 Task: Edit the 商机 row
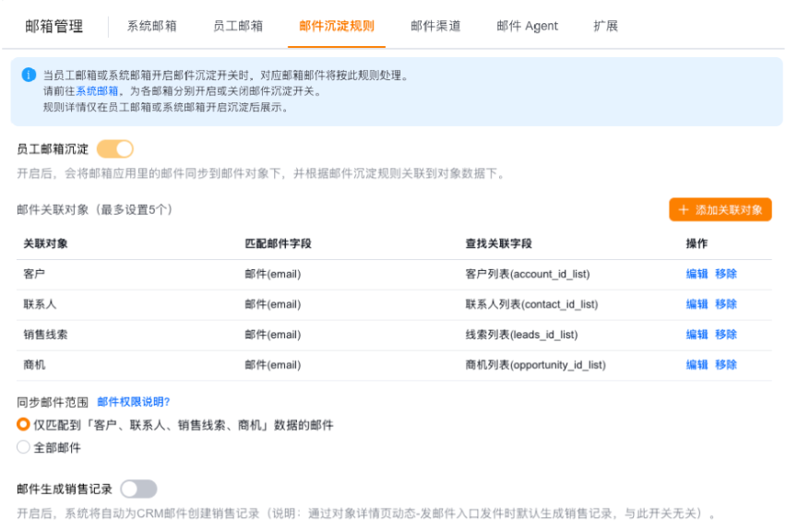[x=697, y=365]
